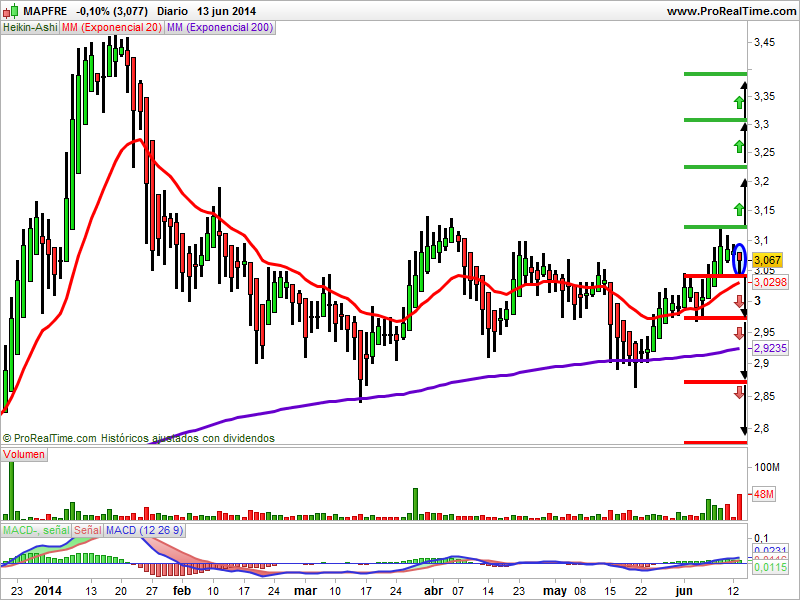Click the yellow 3,067 current price tag
The image size is (800, 600).
[x=767, y=260]
